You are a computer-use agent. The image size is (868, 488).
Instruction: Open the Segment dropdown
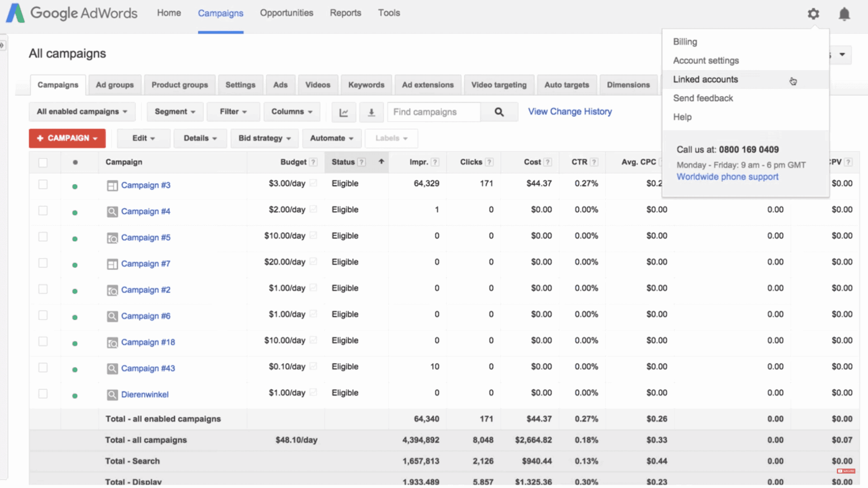pyautogui.click(x=175, y=112)
